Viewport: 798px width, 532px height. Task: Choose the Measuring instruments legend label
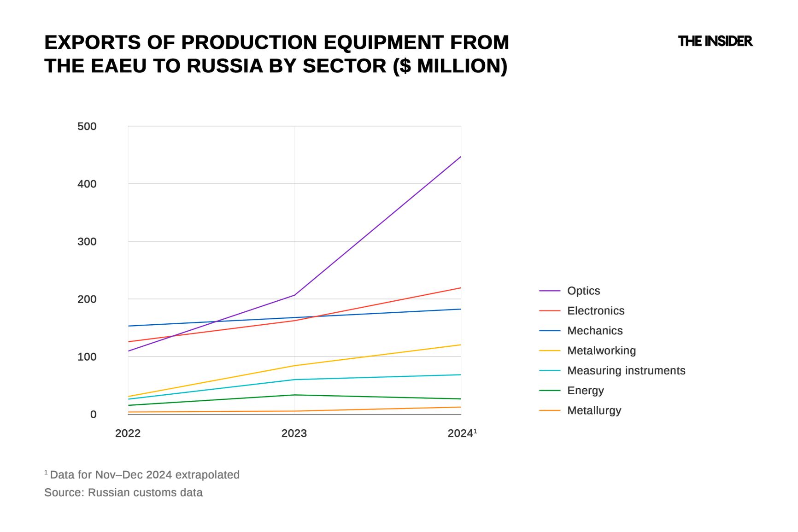[626, 371]
